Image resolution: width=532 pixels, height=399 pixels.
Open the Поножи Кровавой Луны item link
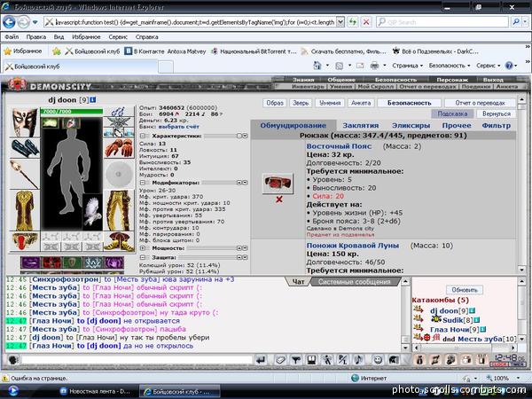click(x=353, y=246)
